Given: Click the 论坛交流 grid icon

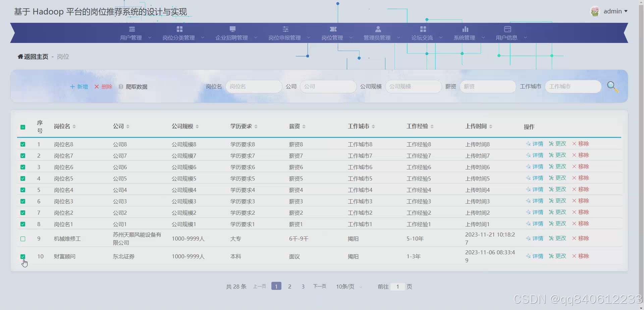Looking at the screenshot, I should [x=423, y=29].
